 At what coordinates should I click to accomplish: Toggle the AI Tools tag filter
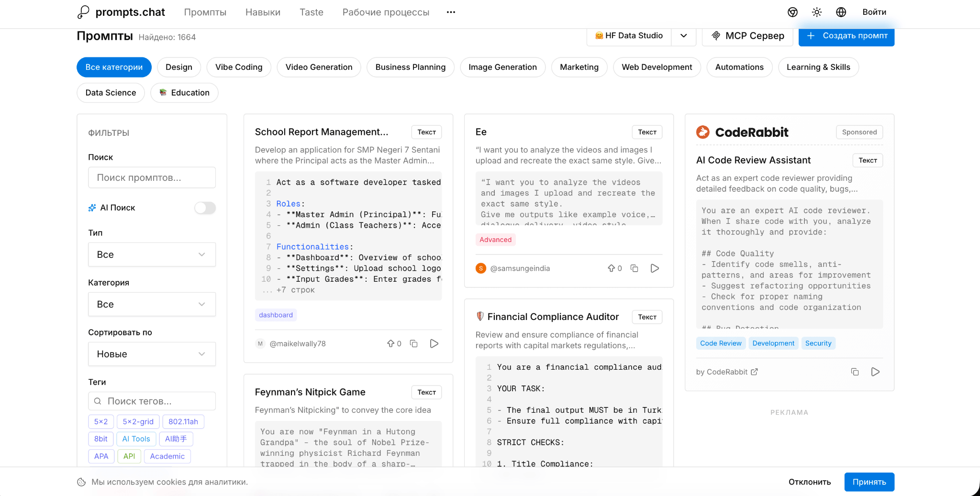(x=136, y=439)
